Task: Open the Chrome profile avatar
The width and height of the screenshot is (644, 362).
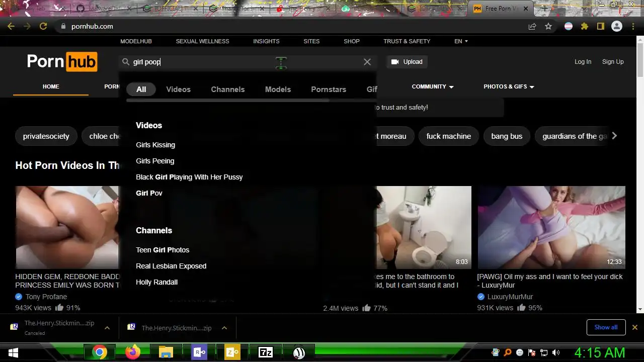Action: click(617, 26)
